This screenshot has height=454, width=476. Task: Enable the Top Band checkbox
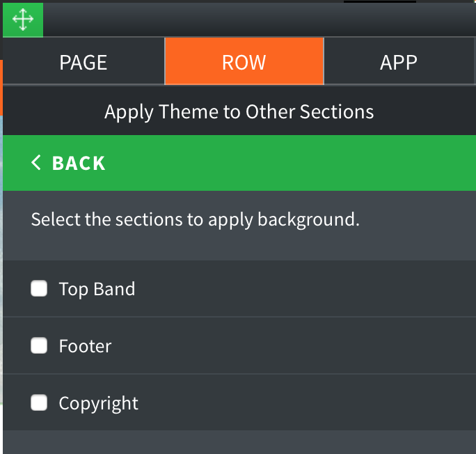tap(39, 288)
